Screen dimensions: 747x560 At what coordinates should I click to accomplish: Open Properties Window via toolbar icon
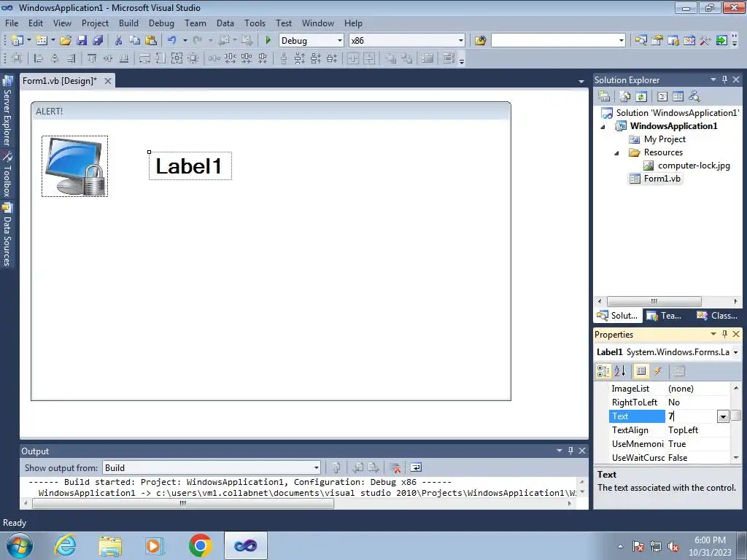pos(657,41)
